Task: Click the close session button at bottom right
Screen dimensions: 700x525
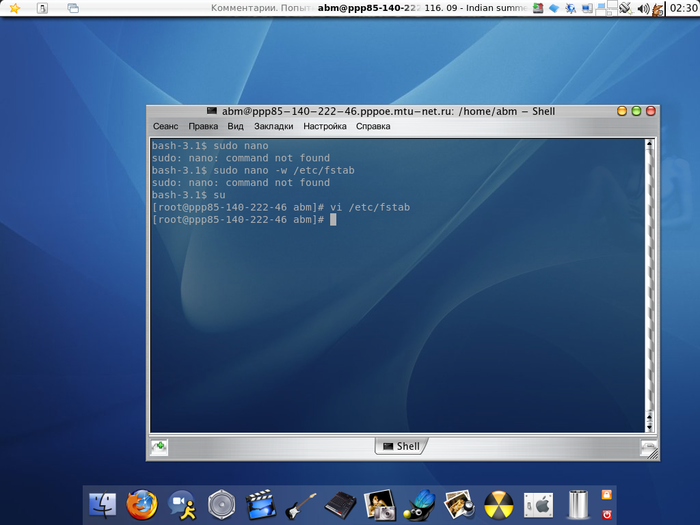Action: point(647,447)
